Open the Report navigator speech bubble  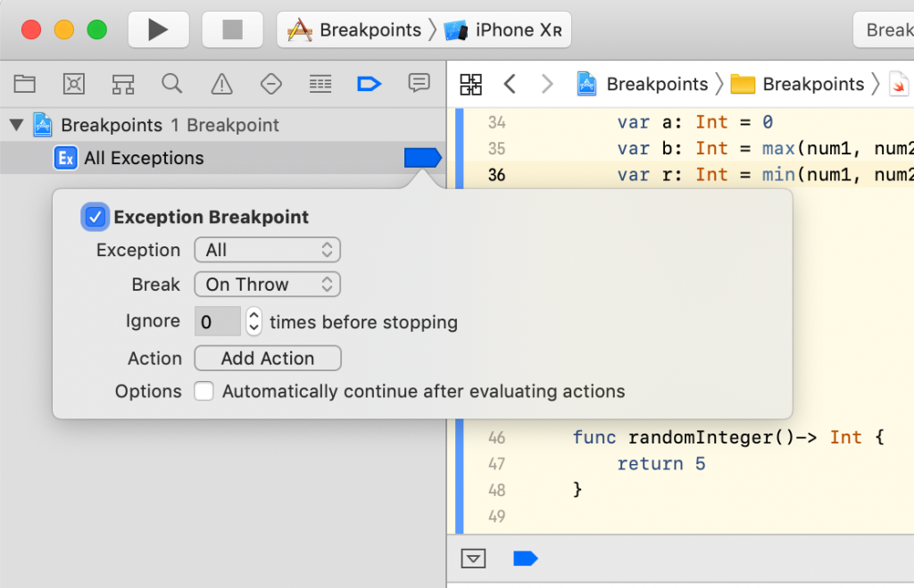418,83
